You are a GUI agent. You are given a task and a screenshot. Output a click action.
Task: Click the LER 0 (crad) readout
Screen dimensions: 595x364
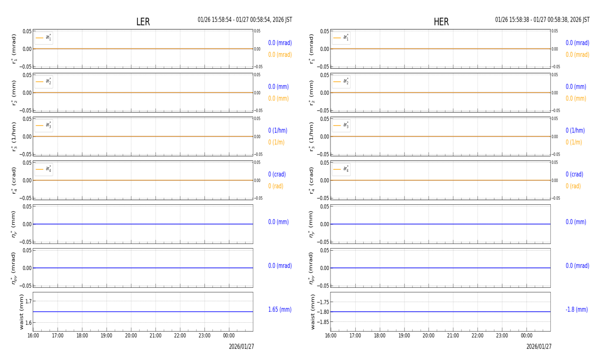[277, 174]
